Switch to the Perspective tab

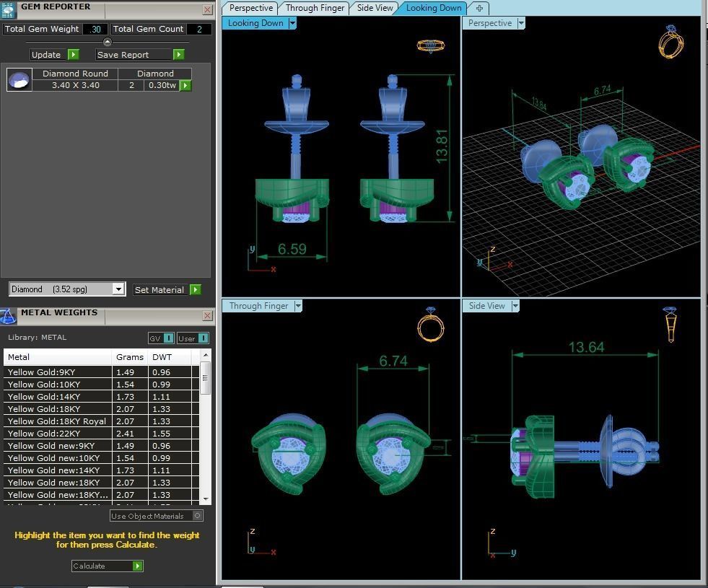click(250, 8)
